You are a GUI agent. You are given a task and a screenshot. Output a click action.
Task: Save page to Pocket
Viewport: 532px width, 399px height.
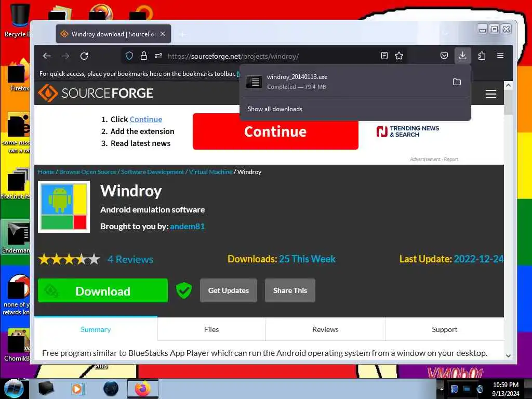444,56
